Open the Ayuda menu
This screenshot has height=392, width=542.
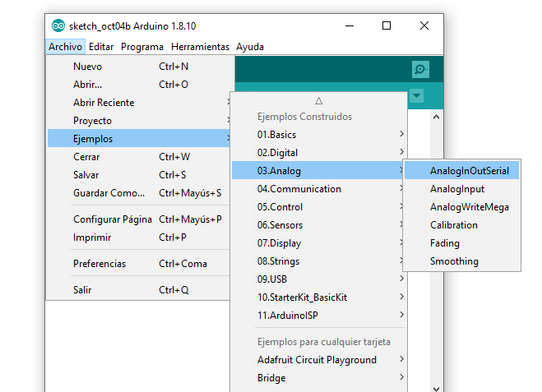tap(250, 47)
